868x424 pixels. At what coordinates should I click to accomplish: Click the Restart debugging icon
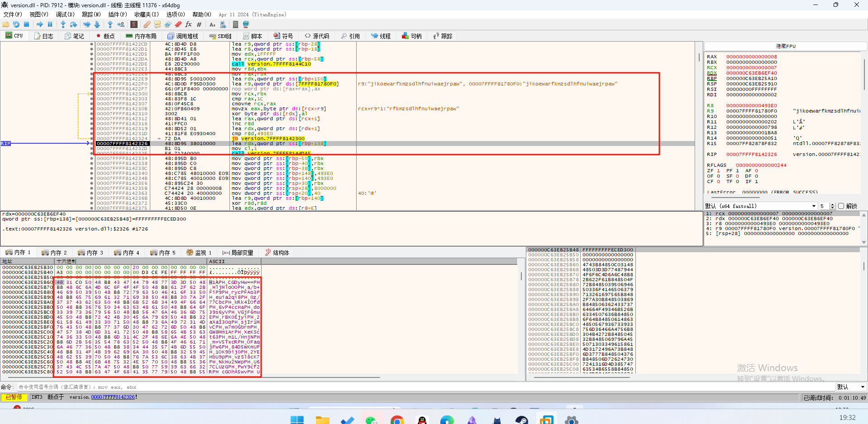coord(16,24)
